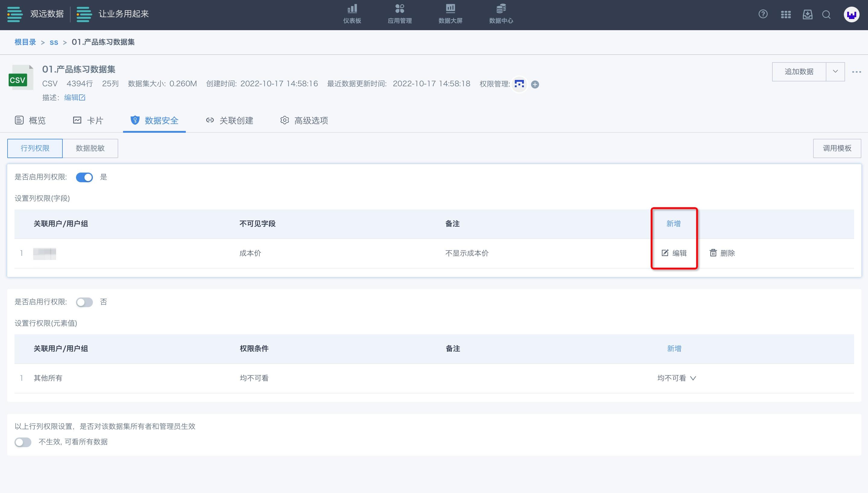Open the apps grid icon
Viewport: 868px width, 493px height.
click(x=785, y=14)
